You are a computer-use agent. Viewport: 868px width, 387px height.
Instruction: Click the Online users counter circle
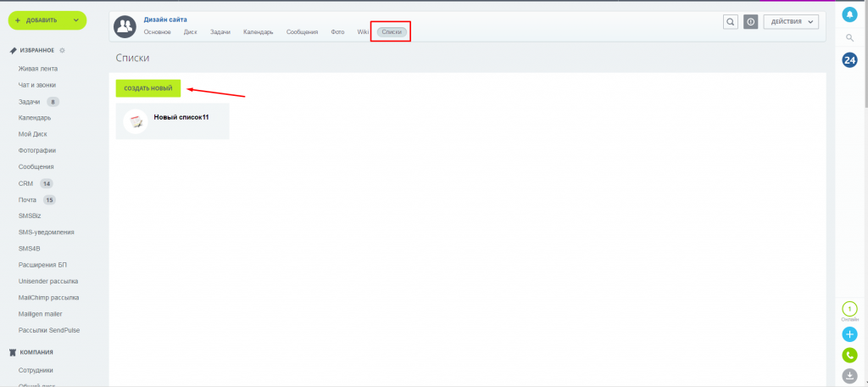849,309
